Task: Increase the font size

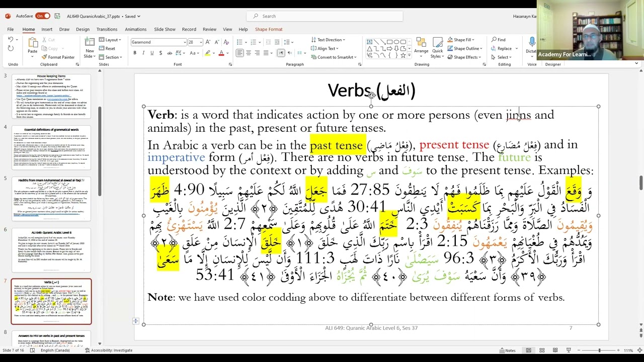Action: pyautogui.click(x=208, y=42)
